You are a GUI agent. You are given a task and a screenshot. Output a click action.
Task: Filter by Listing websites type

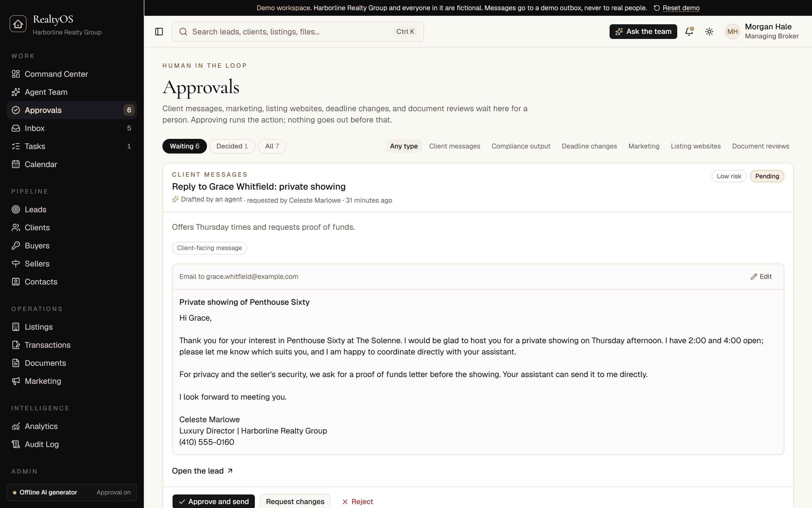pyautogui.click(x=696, y=146)
